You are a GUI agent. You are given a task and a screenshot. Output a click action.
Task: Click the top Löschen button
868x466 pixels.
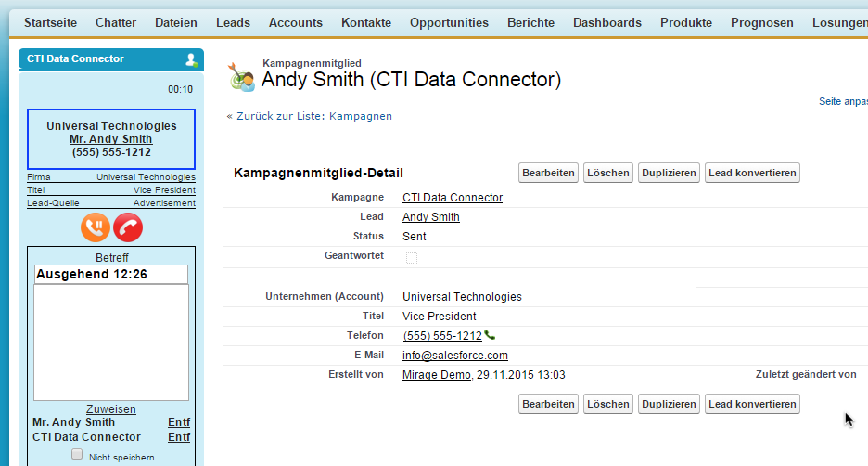click(607, 173)
